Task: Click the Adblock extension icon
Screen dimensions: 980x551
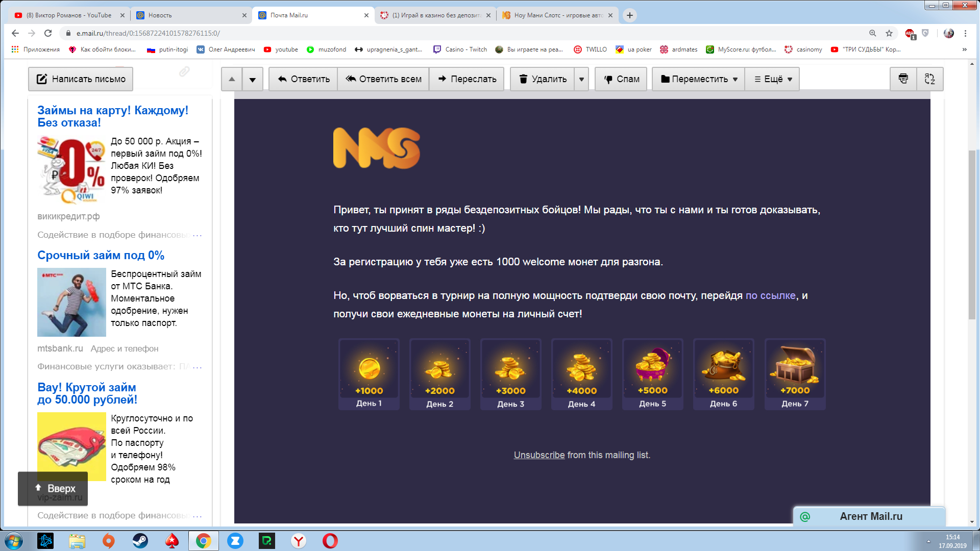Action: [x=910, y=33]
